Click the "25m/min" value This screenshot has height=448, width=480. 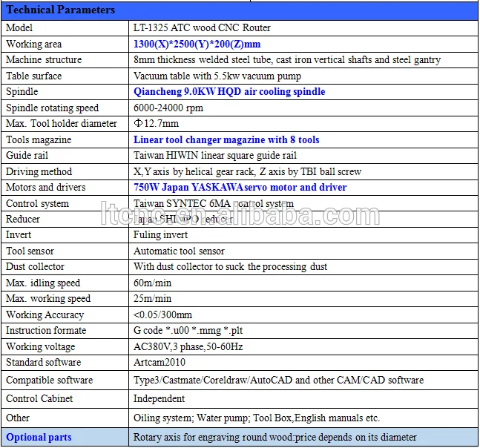point(152,298)
